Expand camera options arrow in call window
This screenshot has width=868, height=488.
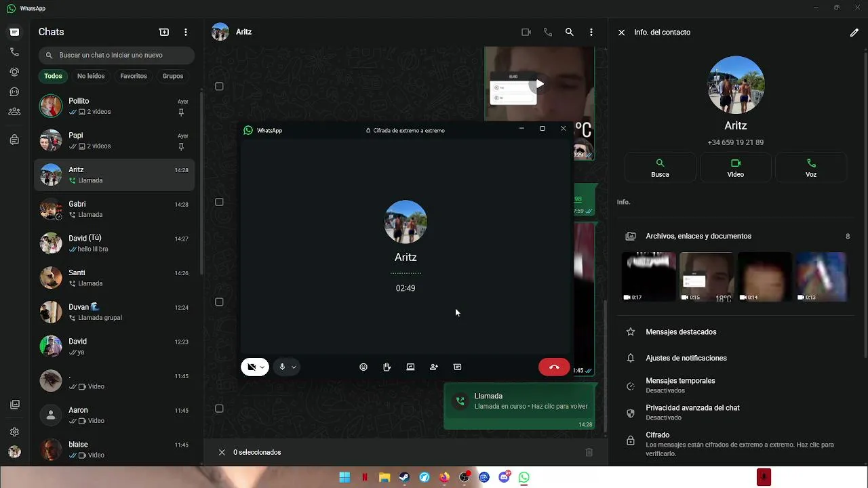coord(262,367)
